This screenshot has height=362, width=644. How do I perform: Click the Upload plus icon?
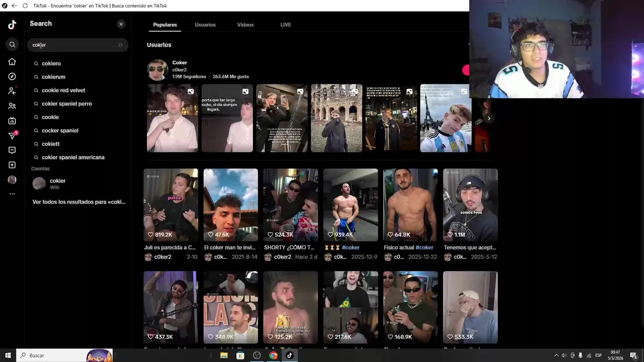point(12,165)
